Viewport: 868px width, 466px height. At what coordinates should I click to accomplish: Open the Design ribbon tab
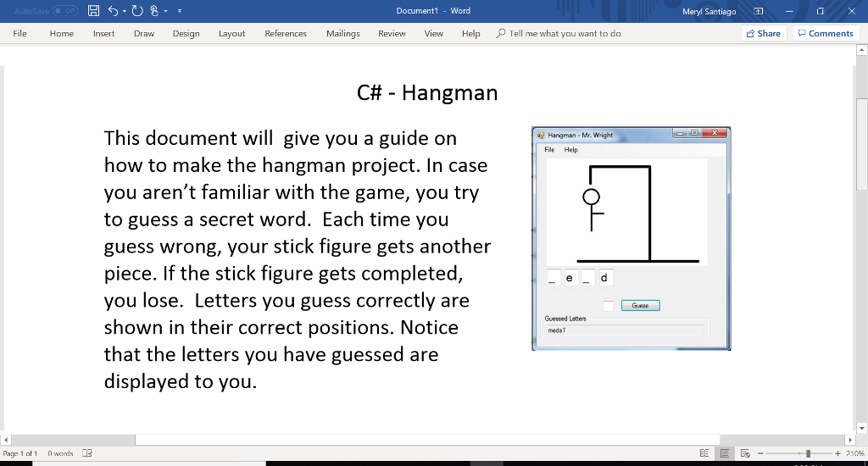coord(186,33)
